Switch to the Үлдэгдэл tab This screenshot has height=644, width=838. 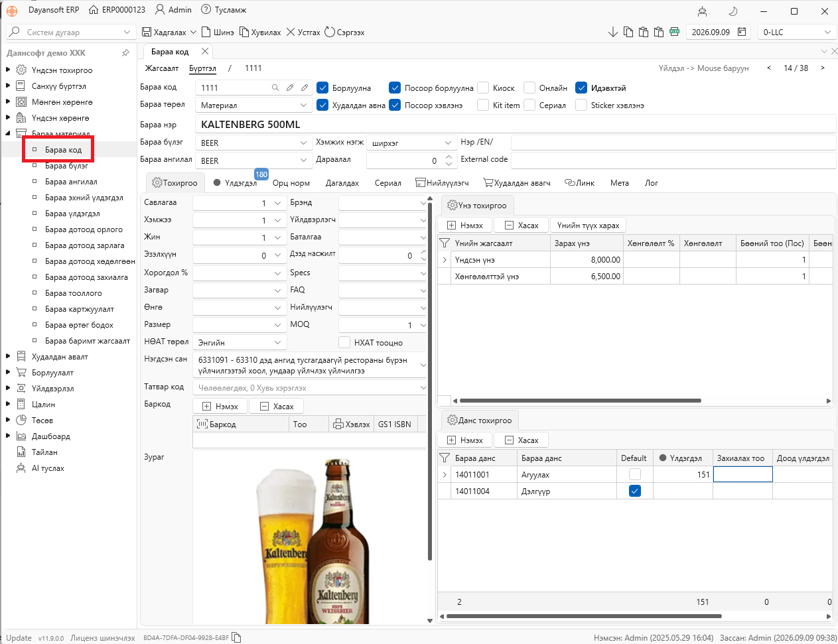coord(235,182)
